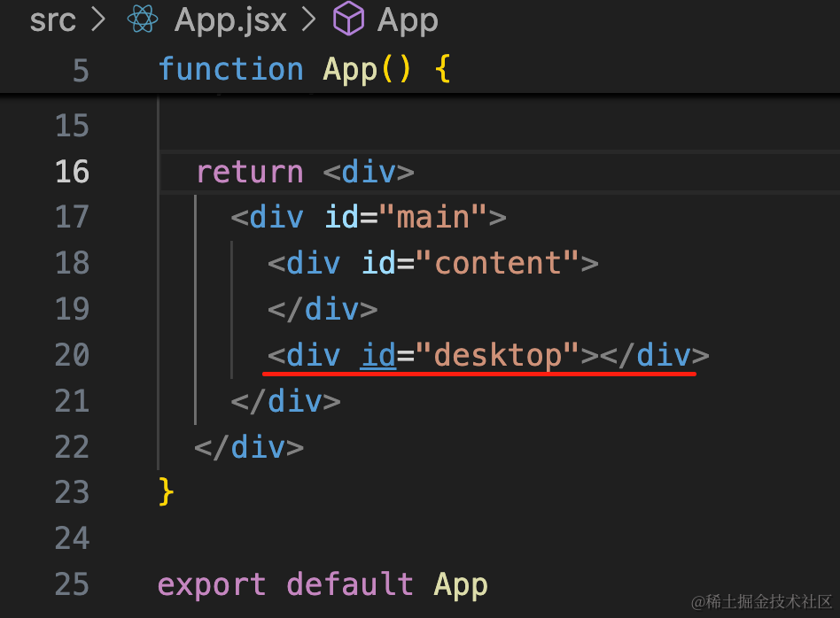840x618 pixels.
Task: Click the "content" id string value
Action: (x=498, y=263)
